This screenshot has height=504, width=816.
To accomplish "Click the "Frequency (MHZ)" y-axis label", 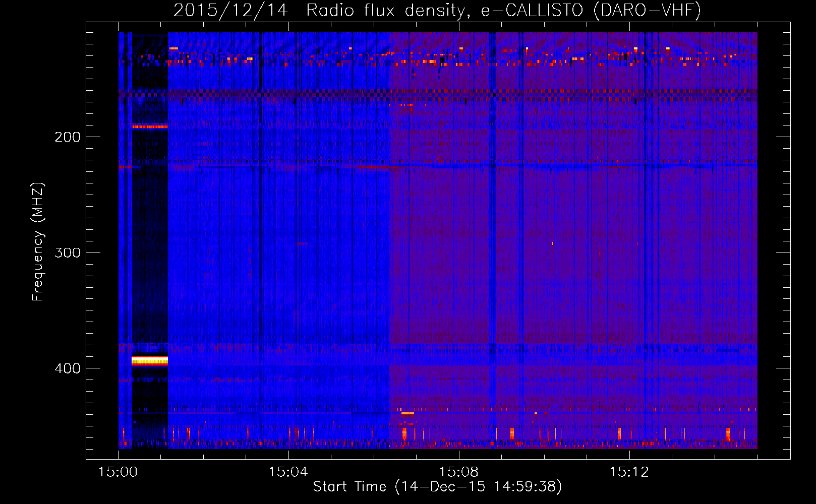I will coord(38,242).
